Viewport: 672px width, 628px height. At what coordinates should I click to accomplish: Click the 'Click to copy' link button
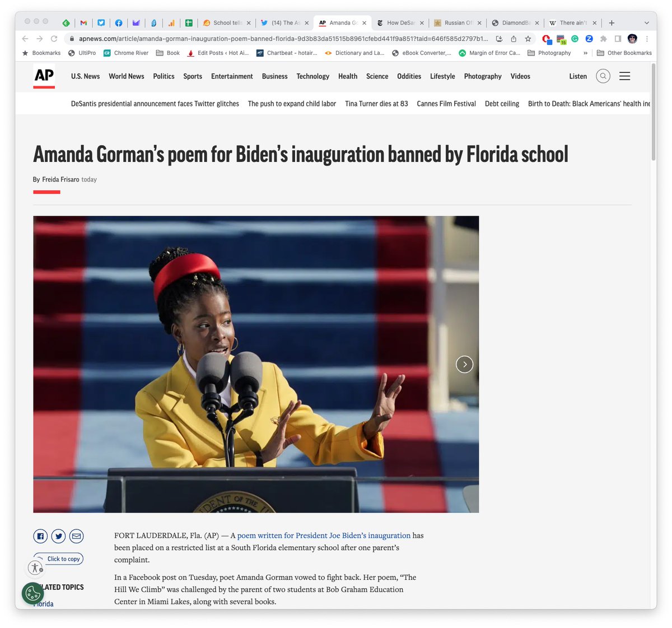coord(59,559)
